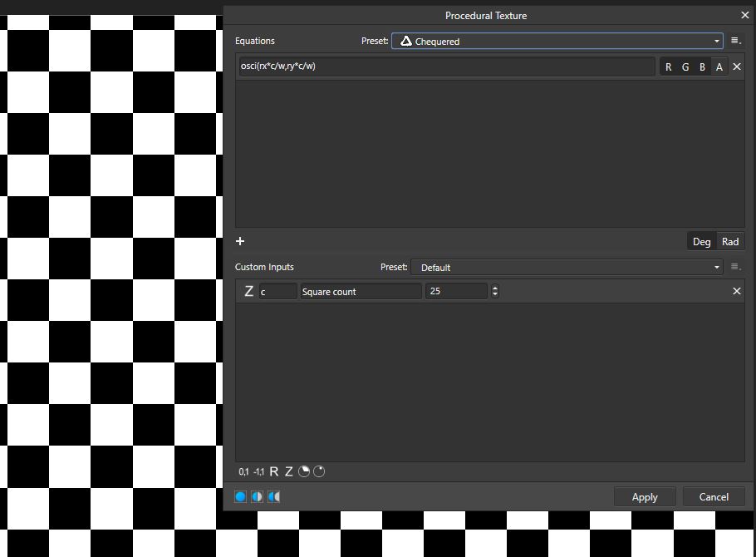Screen dimensions: 756x557
Task: Open the Custom Inputs Default preset dropdown
Action: click(567, 268)
